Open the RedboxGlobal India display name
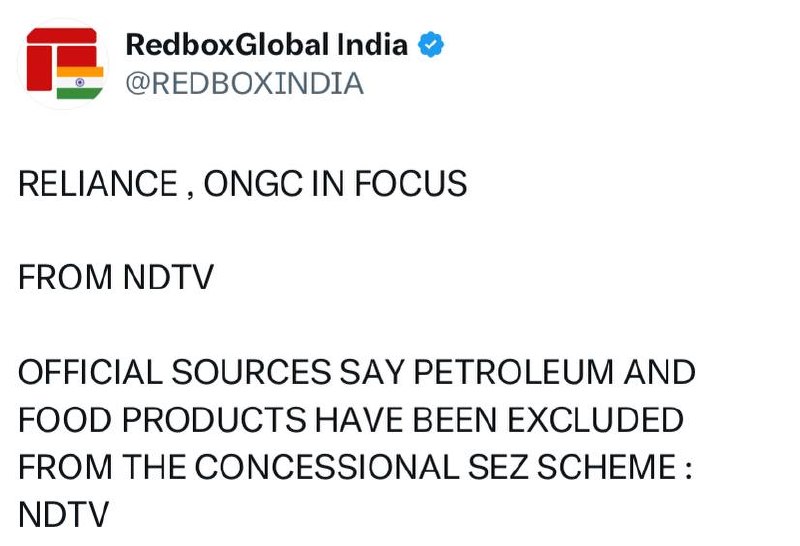 click(266, 45)
